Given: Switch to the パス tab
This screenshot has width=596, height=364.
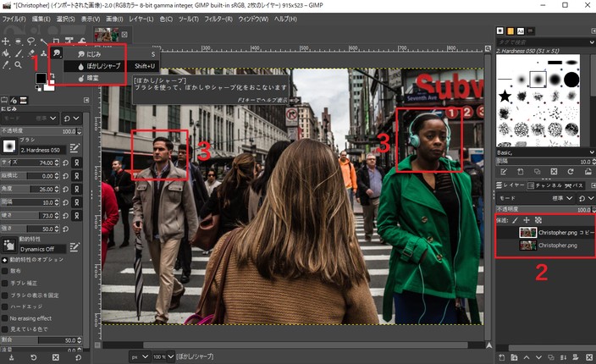Looking at the screenshot, I should pyautogui.click(x=574, y=185).
